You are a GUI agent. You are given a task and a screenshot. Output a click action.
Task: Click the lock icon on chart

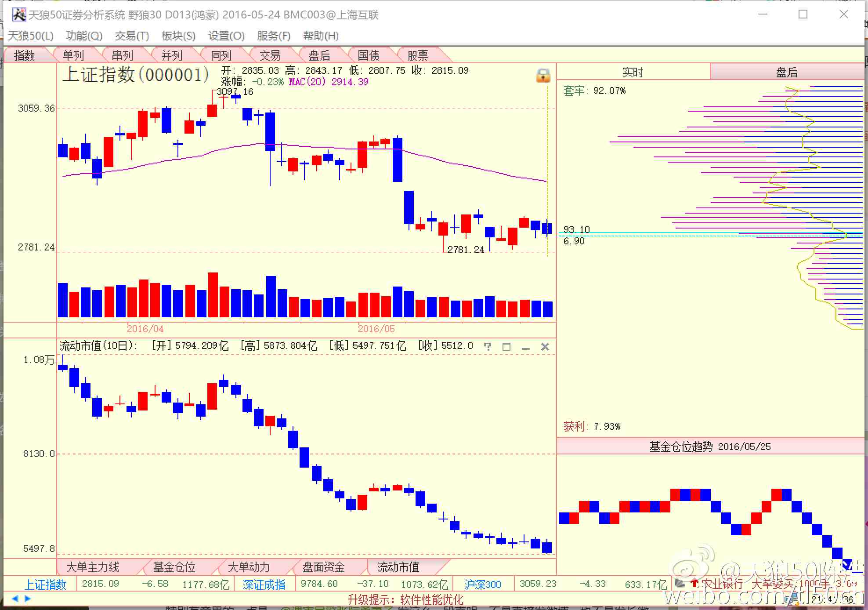(543, 76)
